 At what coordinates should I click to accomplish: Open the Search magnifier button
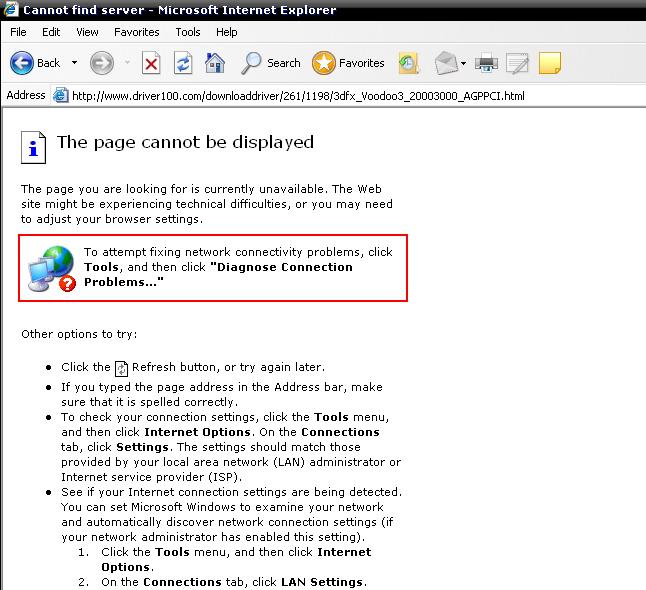point(270,63)
